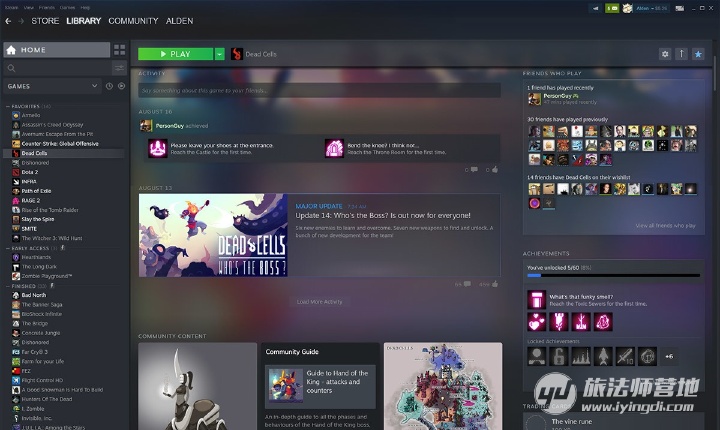Viewport: 720px width, 430px height.
Task: Toggle the ready-to-play filter icon
Action: pos(121,86)
